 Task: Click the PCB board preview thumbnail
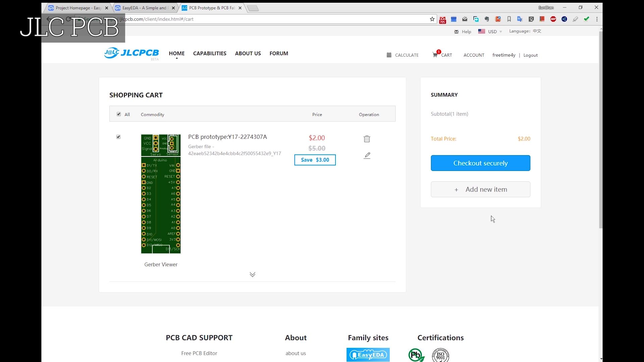pyautogui.click(x=161, y=194)
